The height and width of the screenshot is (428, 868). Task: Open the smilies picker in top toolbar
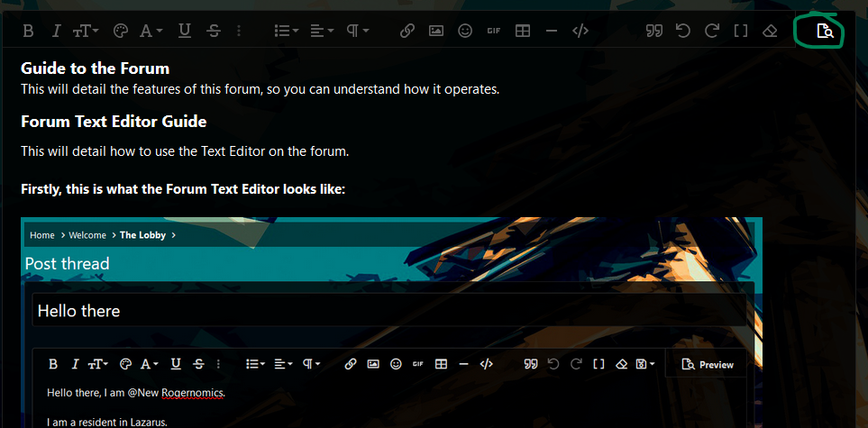point(465,31)
